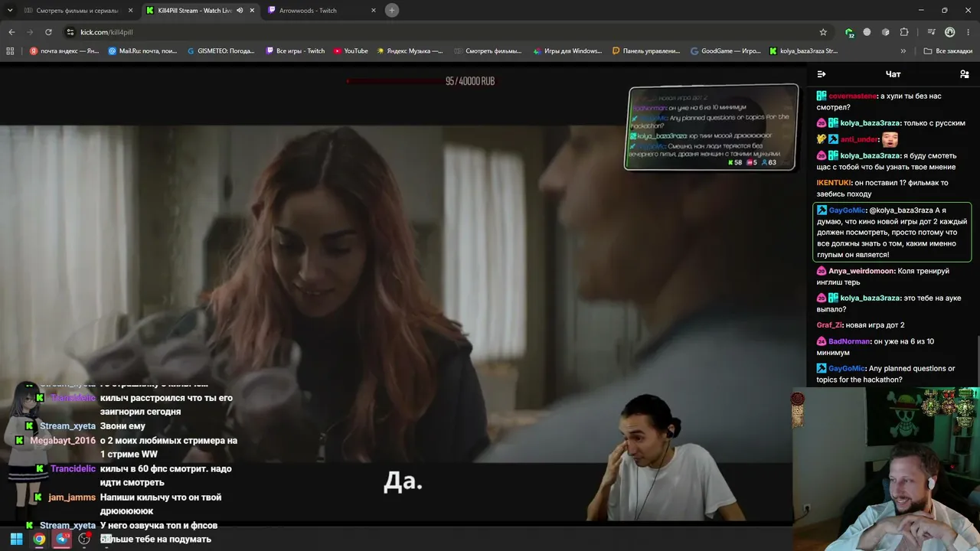This screenshot has width=980, height=551.
Task: Open the media controls icon in toolbar
Action: (931, 32)
